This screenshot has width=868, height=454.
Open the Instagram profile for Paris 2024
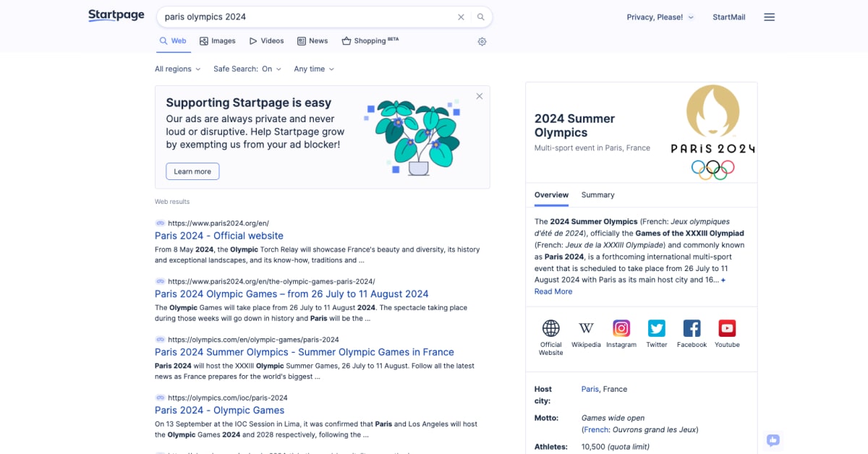click(621, 327)
